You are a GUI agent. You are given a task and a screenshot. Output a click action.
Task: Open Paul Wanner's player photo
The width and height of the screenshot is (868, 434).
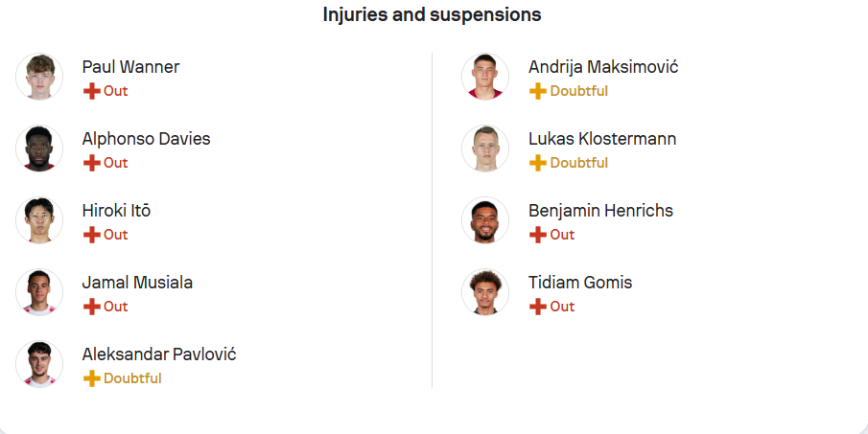point(39,77)
